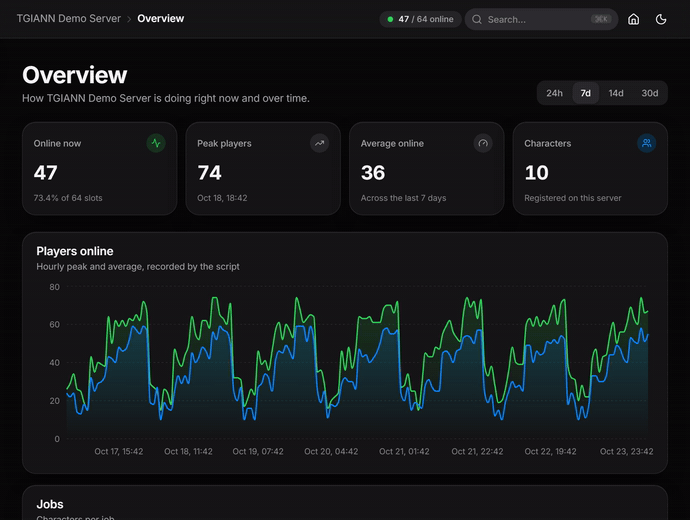Click the 47 / 64 online badge
The image size is (690, 520).
pyautogui.click(x=420, y=19)
